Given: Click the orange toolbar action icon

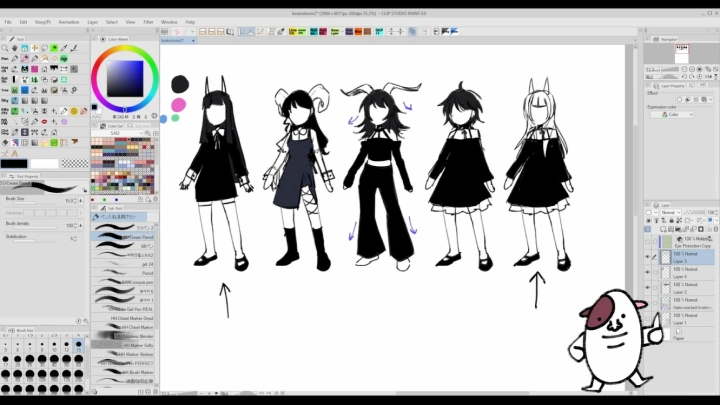Looking at the screenshot, I should coord(358,32).
